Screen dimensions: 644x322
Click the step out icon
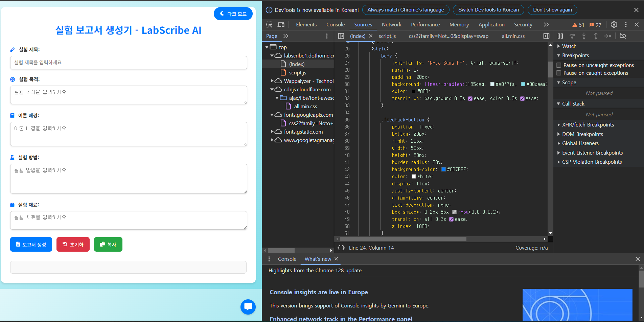(596, 36)
